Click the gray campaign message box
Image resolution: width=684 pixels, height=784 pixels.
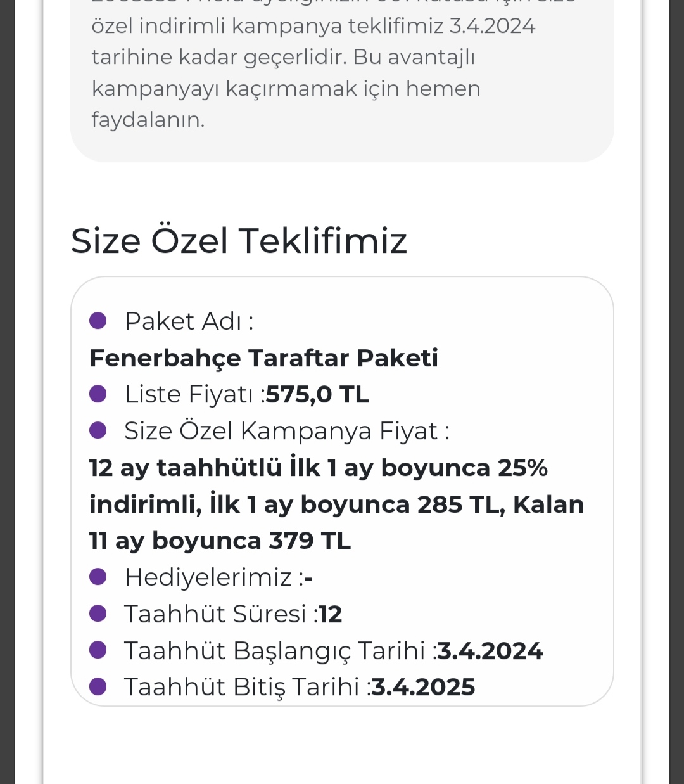(x=342, y=76)
